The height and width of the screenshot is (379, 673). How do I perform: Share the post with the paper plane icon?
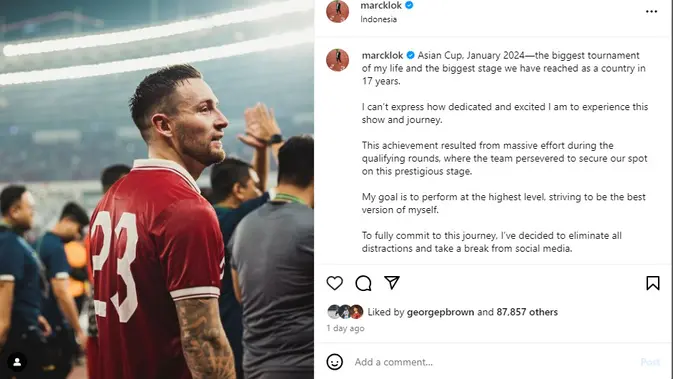[x=392, y=282]
